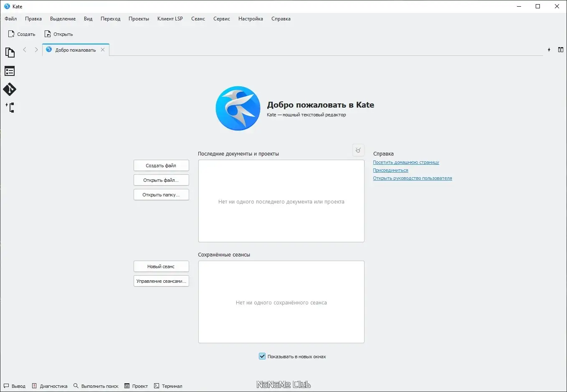Open the Documents sidebar panel icon

click(10, 53)
